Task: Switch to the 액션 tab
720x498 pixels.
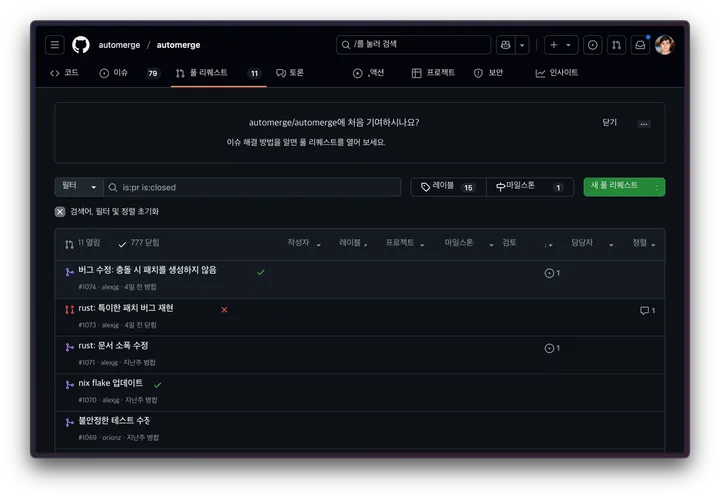Action: pyautogui.click(x=368, y=73)
